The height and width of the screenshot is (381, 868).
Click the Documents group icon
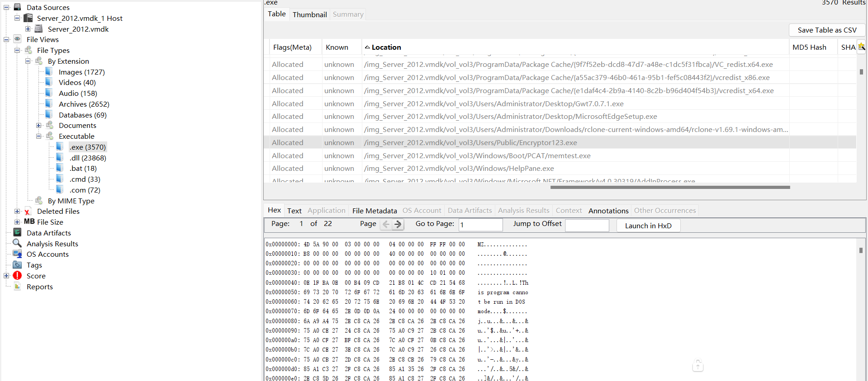[x=50, y=125]
